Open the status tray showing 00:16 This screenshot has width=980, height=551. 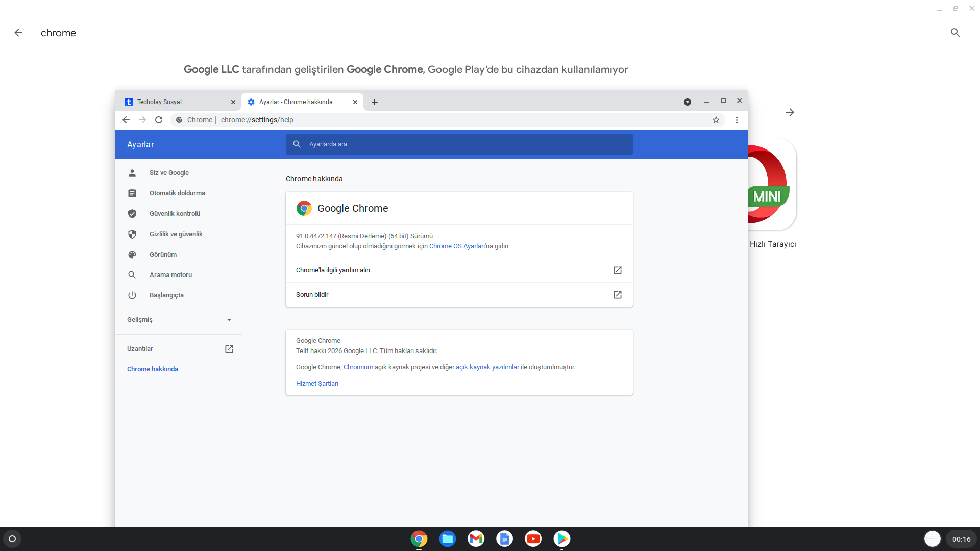[x=961, y=539]
